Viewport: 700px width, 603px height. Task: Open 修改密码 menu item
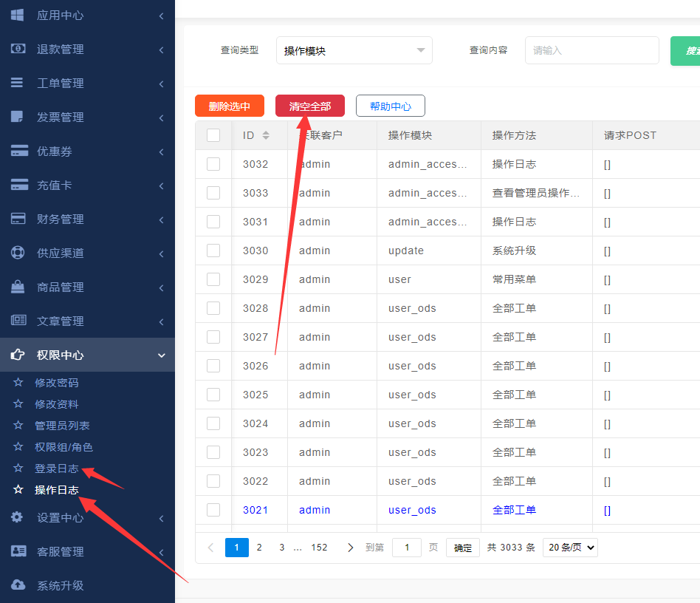pyautogui.click(x=57, y=383)
